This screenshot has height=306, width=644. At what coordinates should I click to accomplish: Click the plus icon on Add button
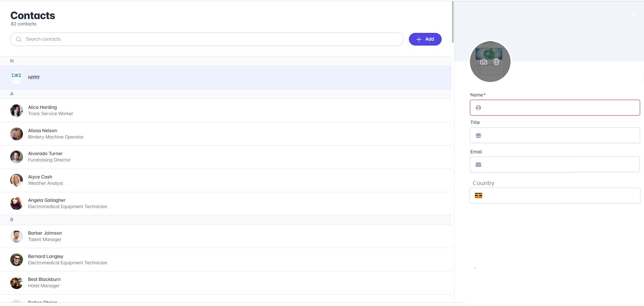coord(419,39)
